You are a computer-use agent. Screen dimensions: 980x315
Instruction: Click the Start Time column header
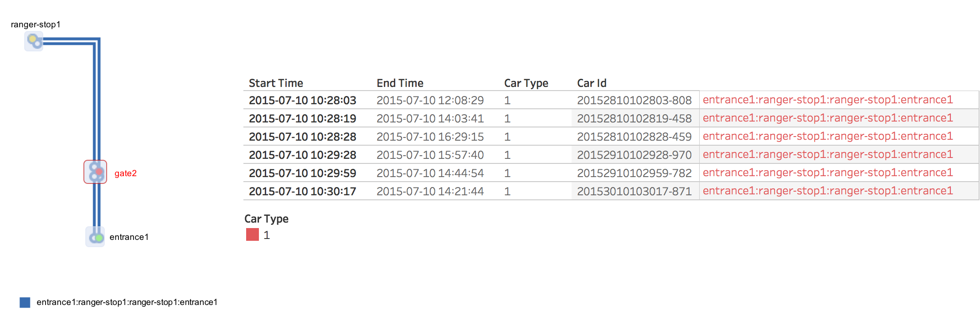(x=276, y=83)
